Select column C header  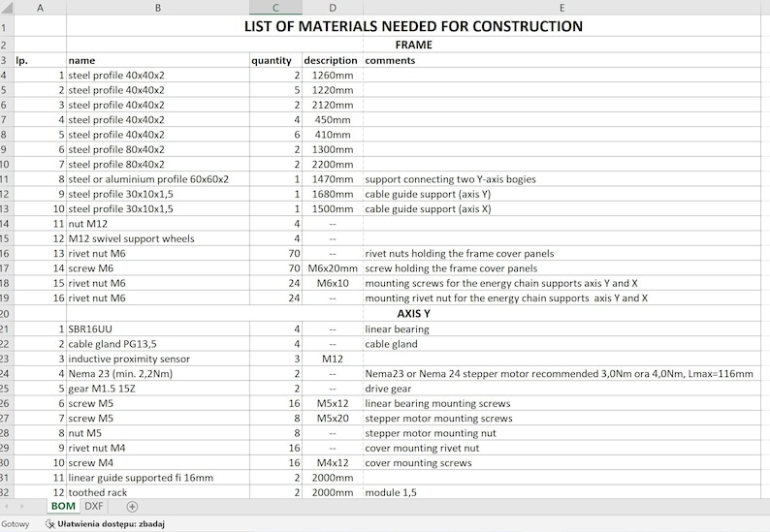click(275, 8)
